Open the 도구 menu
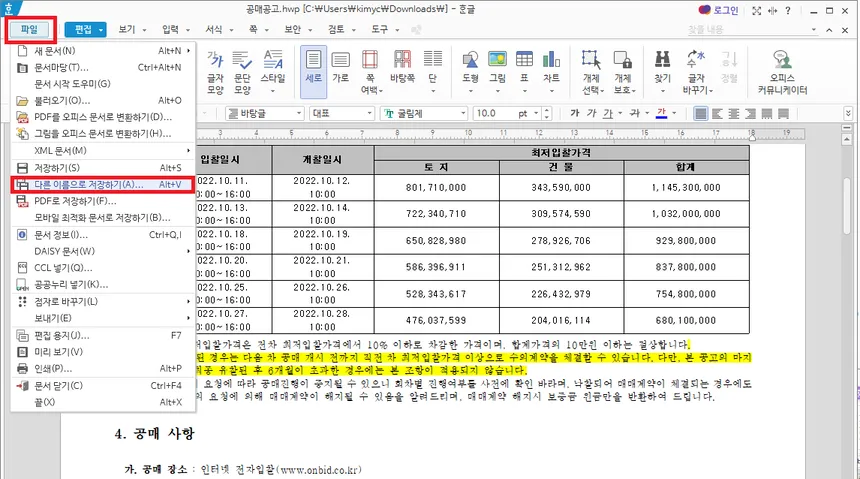Viewport: 860px width, 479px height. pos(385,30)
